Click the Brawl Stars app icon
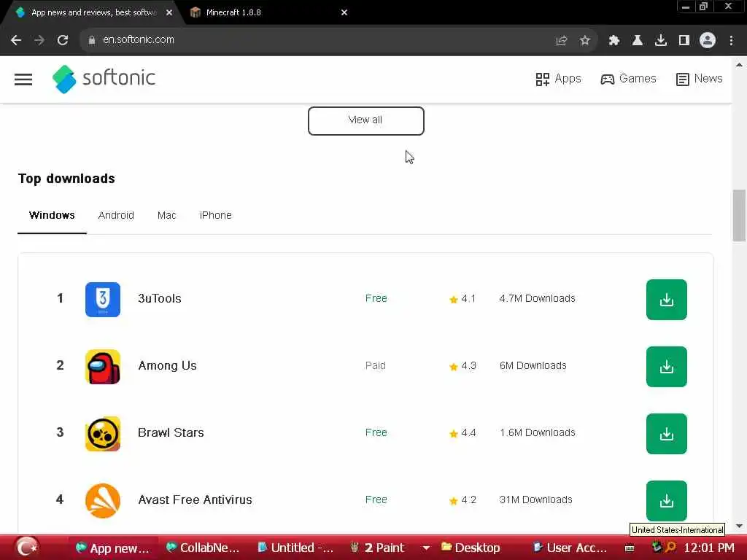This screenshot has width=747, height=560. [x=103, y=434]
